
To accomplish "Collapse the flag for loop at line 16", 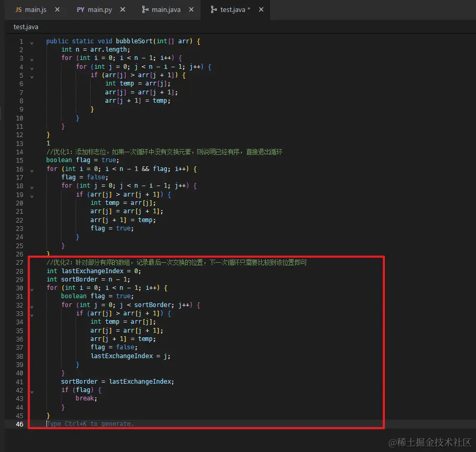I will [32, 170].
